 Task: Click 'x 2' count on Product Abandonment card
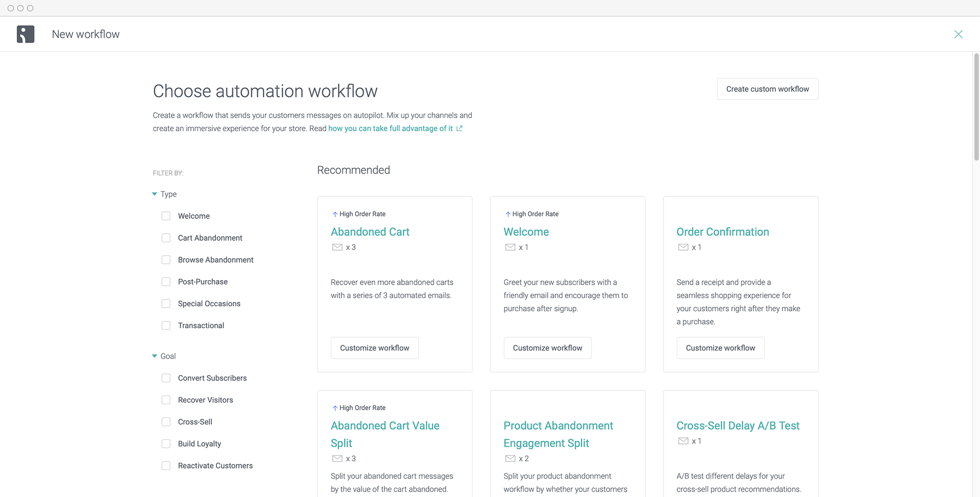[524, 459]
